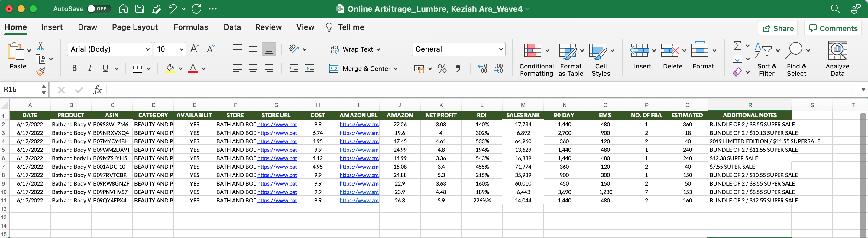Apply yellow fill color bucket

point(170,68)
